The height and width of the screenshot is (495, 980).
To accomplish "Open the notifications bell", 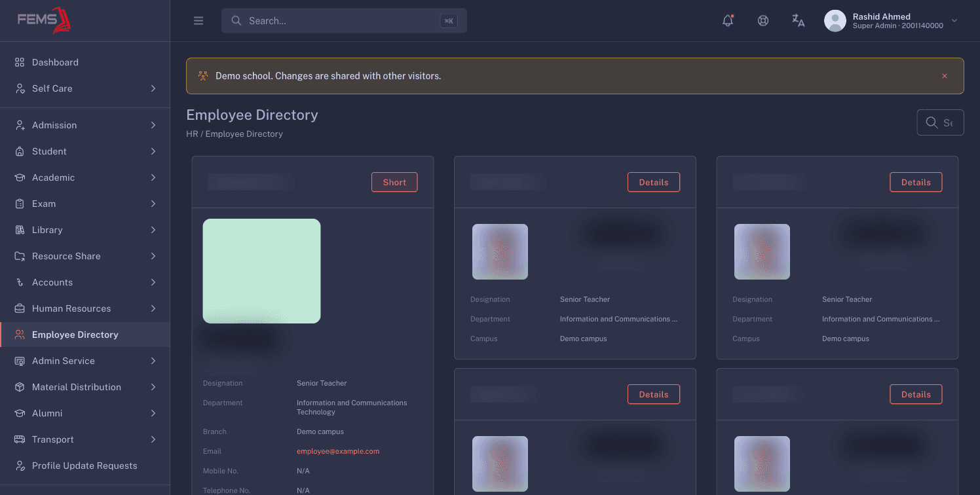I will point(728,20).
